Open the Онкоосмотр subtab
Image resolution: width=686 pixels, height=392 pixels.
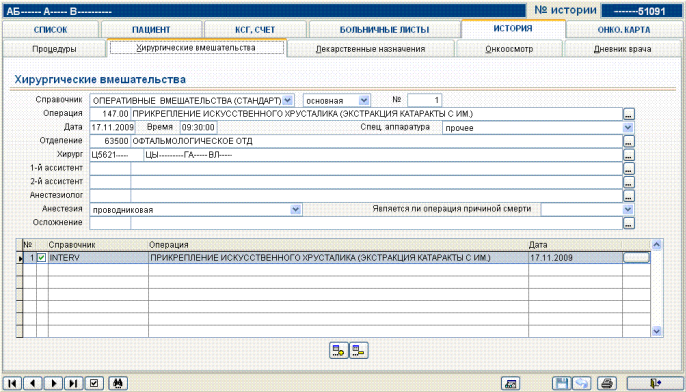pyautogui.click(x=509, y=49)
